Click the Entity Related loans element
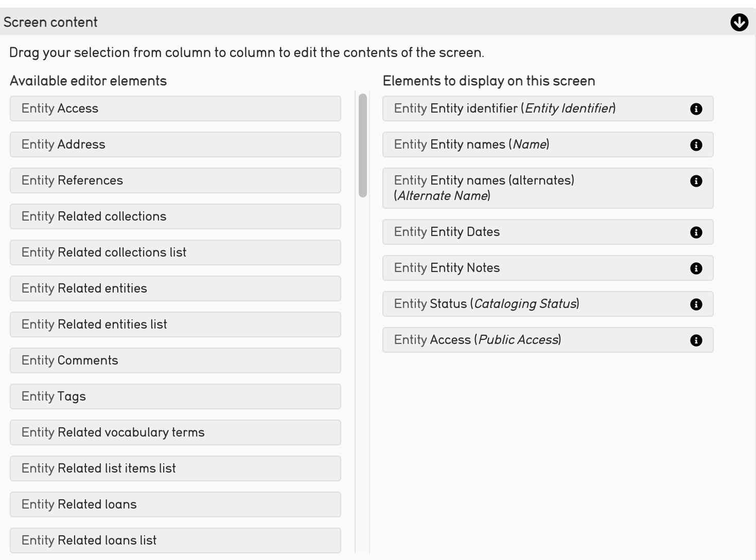756x560 pixels. pos(175,504)
